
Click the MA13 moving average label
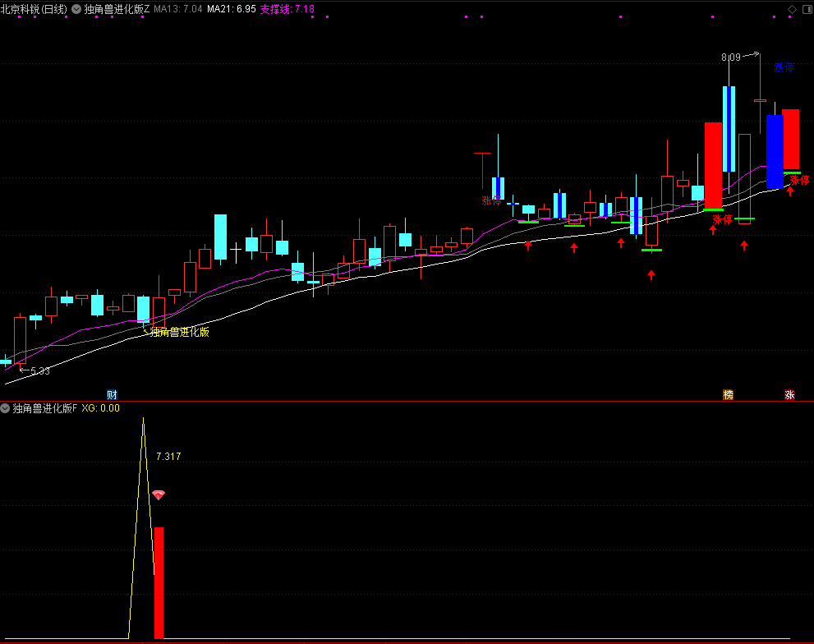click(178, 9)
